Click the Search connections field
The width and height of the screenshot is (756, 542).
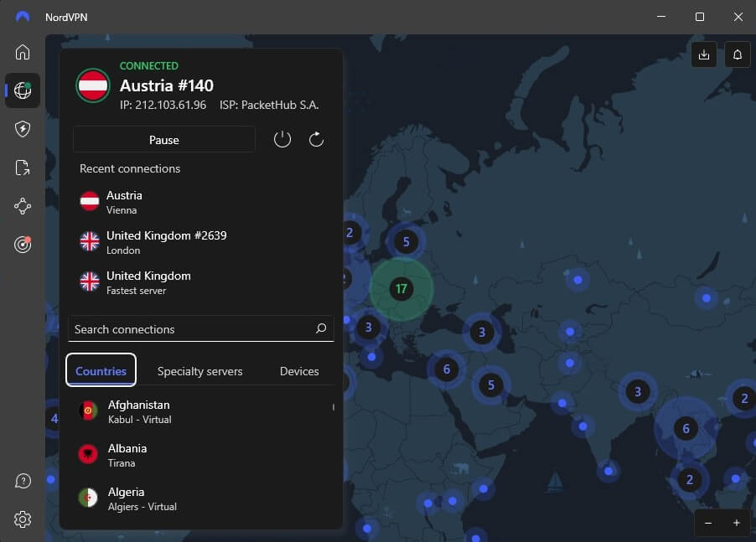(201, 329)
